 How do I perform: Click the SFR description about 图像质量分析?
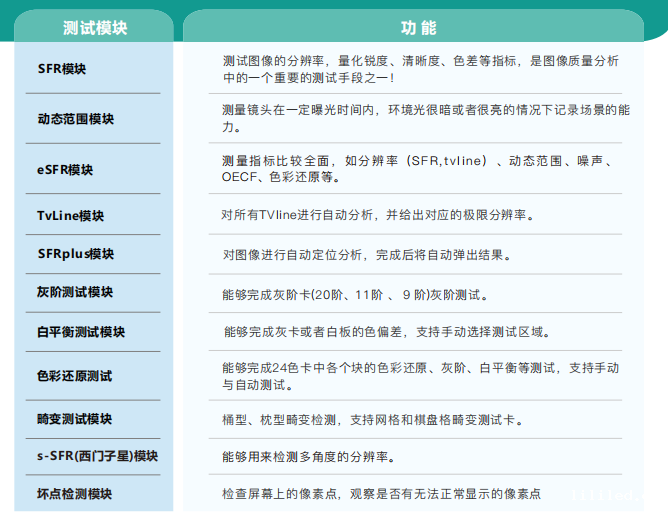pyautogui.click(x=420, y=69)
